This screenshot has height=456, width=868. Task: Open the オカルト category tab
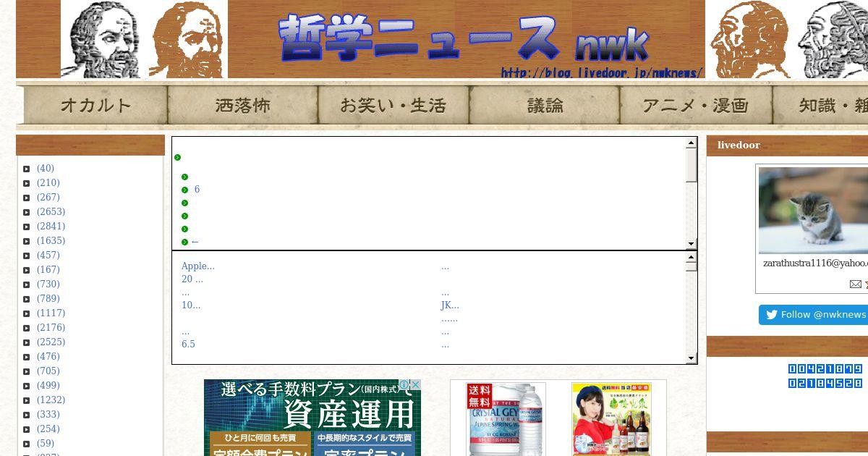pyautogui.click(x=95, y=106)
